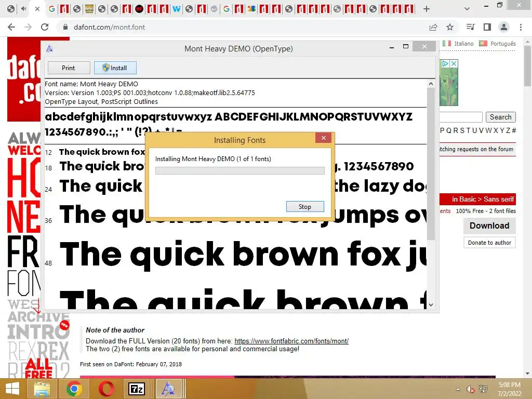The width and height of the screenshot is (532, 399).
Task: Open the Basic font category link
Action: 468,199
